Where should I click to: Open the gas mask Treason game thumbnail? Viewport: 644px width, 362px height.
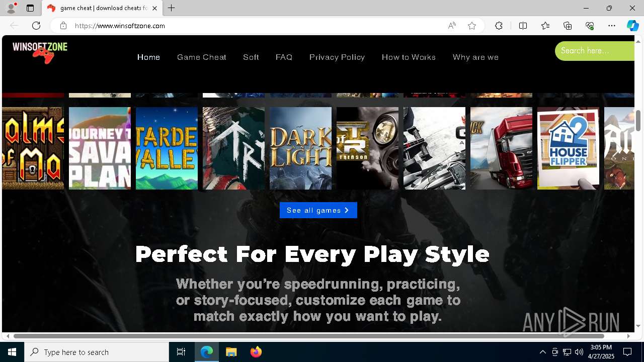tap(367, 148)
